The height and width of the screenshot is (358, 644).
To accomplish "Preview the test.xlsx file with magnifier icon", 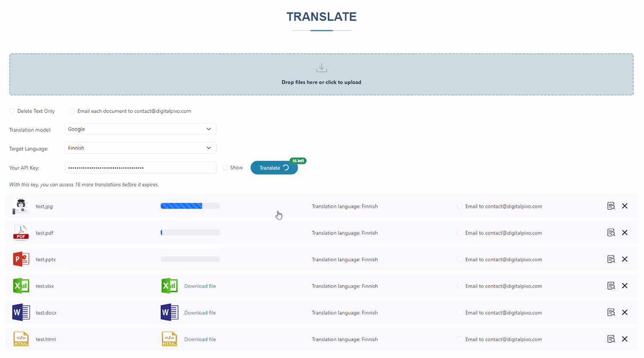I will click(x=611, y=286).
